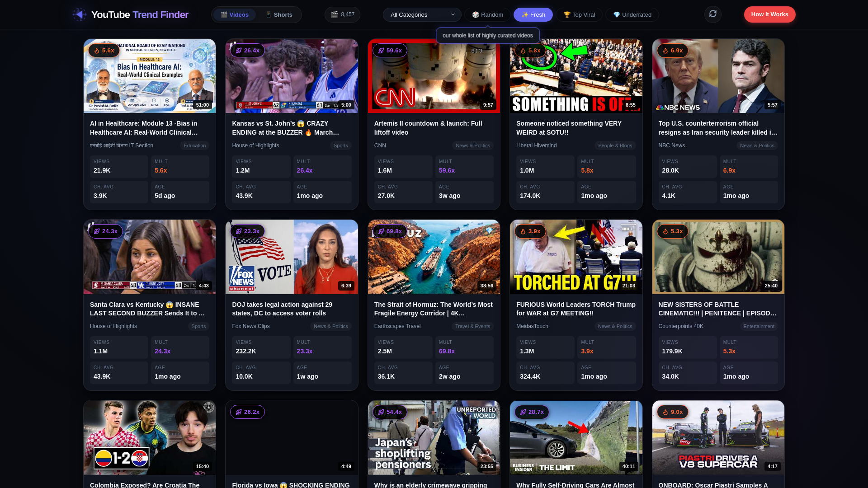Open the Artemis II countdown video title
Image resolution: width=868 pixels, height=488 pixels.
point(428,128)
